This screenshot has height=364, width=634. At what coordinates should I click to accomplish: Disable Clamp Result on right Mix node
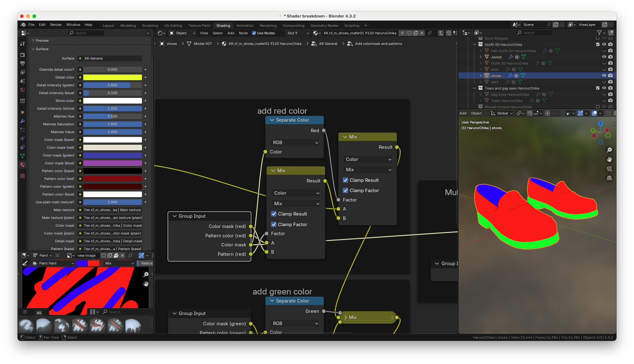[346, 180]
